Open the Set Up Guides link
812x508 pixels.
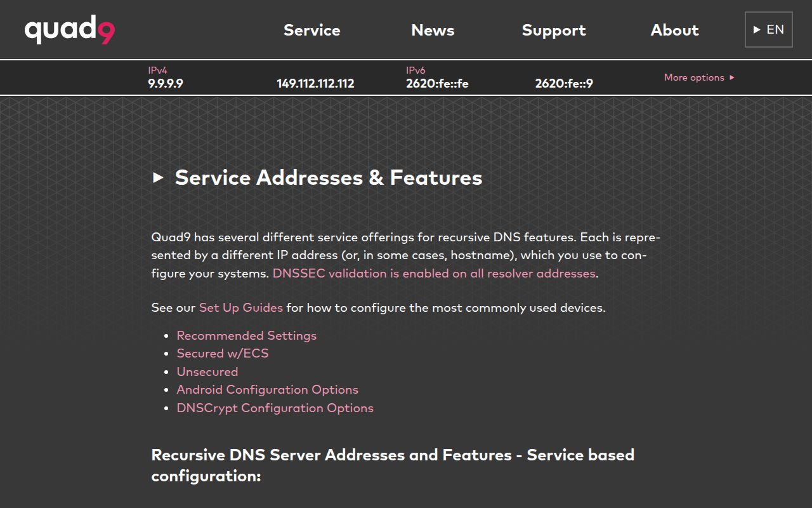coord(241,308)
